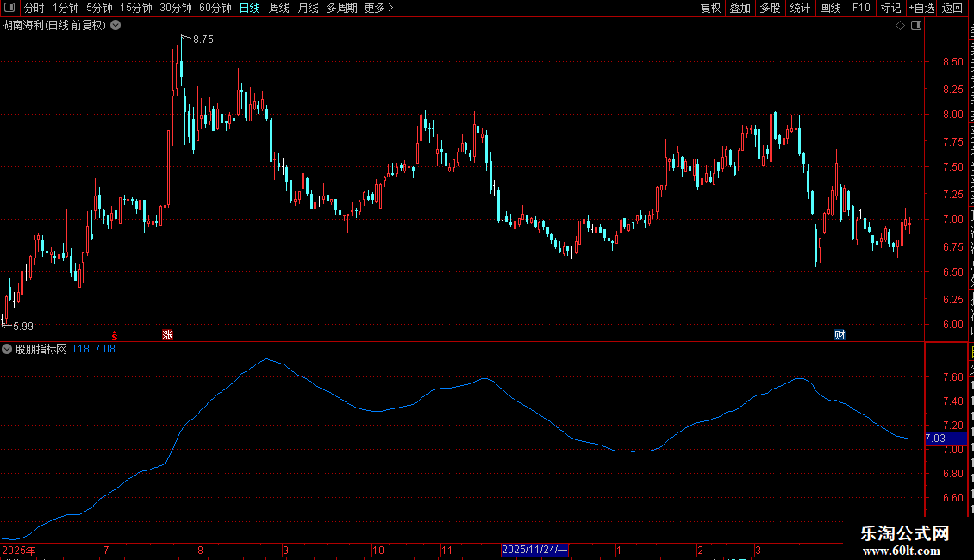This screenshot has width=974, height=560.
Task: Open dropdown next to 湖南海利 title
Action: [x=116, y=26]
